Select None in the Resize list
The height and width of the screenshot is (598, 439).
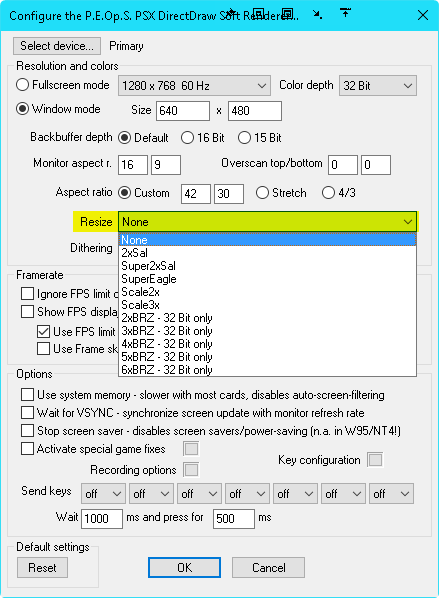[x=267, y=240]
